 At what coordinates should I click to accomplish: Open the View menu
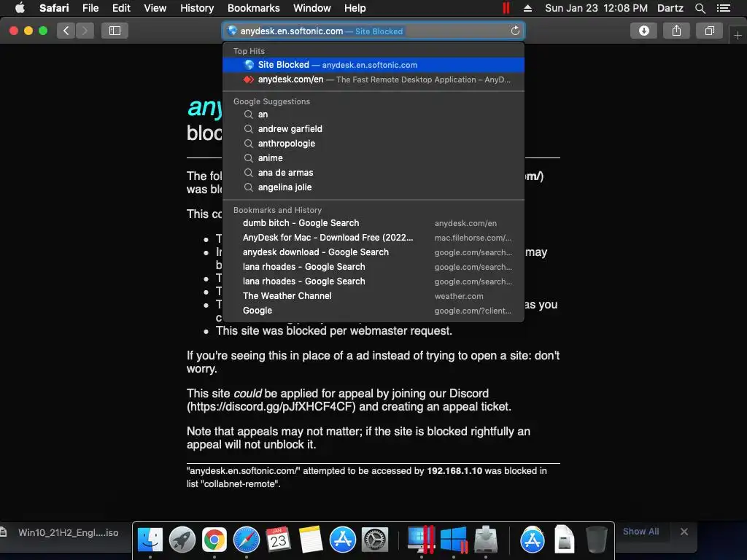pyautogui.click(x=155, y=8)
